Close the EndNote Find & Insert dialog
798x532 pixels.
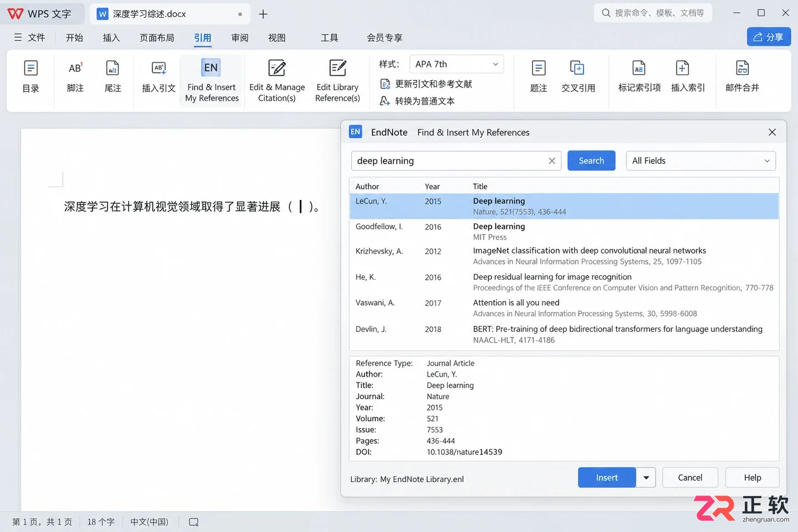point(772,132)
